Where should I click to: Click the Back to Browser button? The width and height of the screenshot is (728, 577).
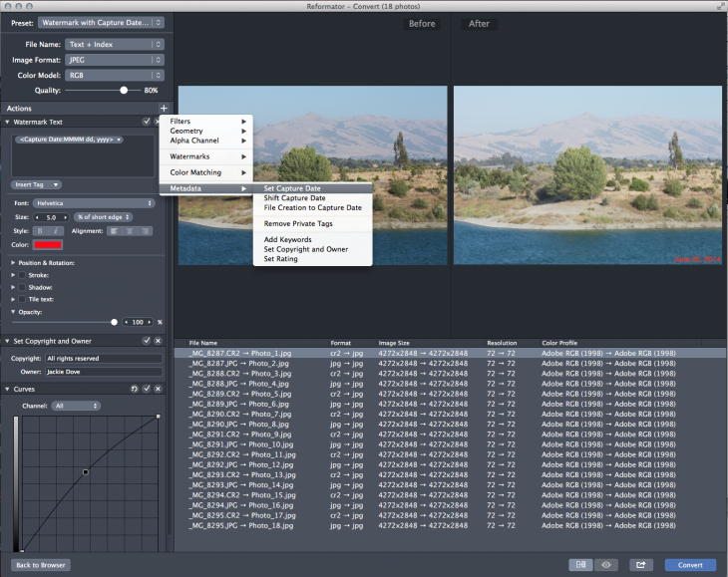[40, 565]
